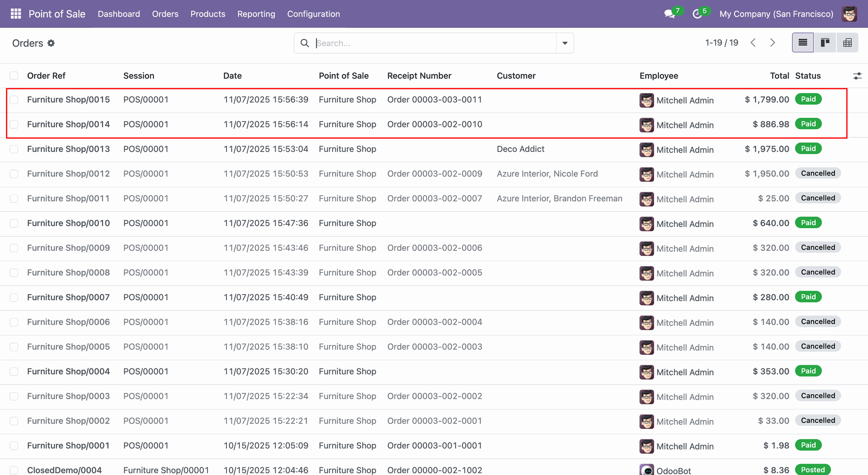Expand the search filter options dropdown
868x475 pixels.
point(565,43)
